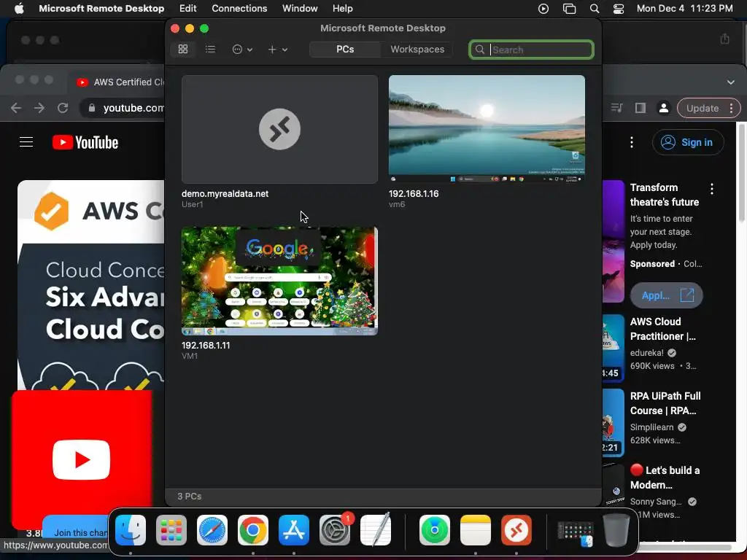This screenshot has height=560, width=747.
Task: Open Spotlight search in menu bar
Action: click(x=594, y=9)
